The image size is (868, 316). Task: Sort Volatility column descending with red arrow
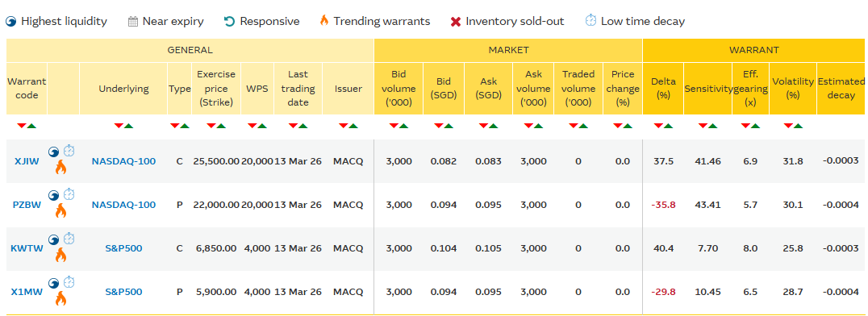coord(788,126)
